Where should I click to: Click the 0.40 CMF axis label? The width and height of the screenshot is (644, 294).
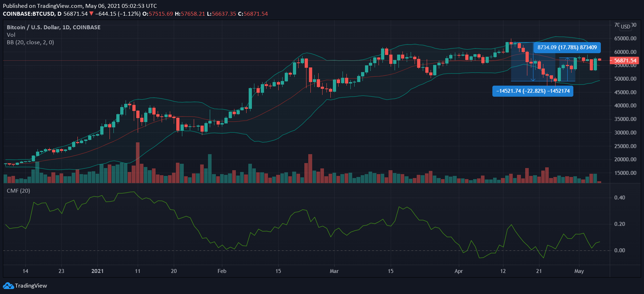point(620,198)
